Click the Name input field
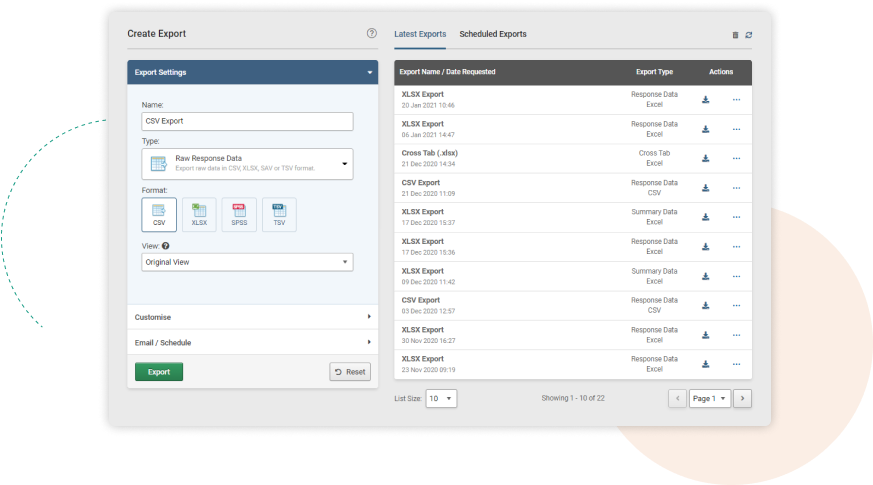 [247, 121]
